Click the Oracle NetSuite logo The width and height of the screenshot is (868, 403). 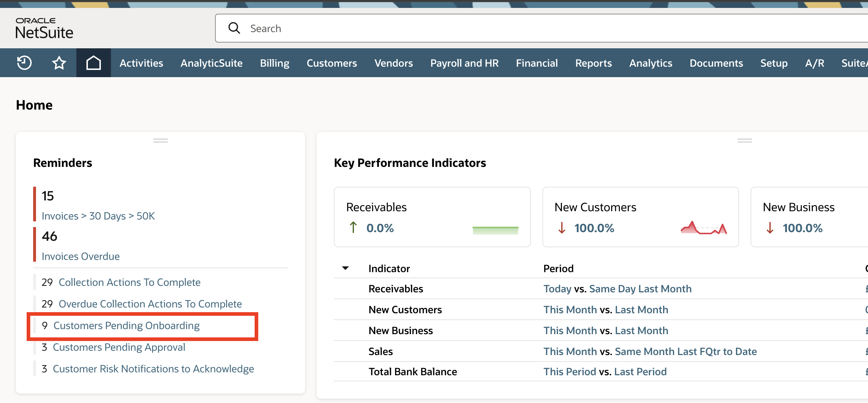click(44, 28)
